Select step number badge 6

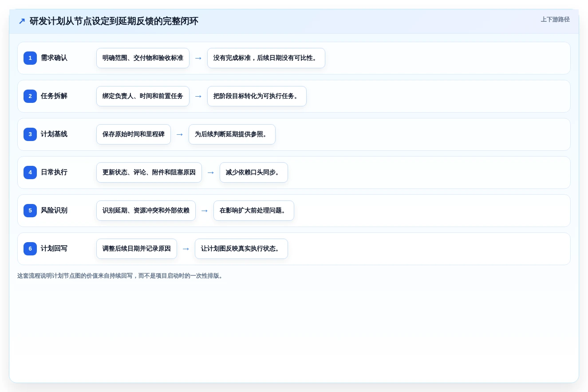pos(30,249)
